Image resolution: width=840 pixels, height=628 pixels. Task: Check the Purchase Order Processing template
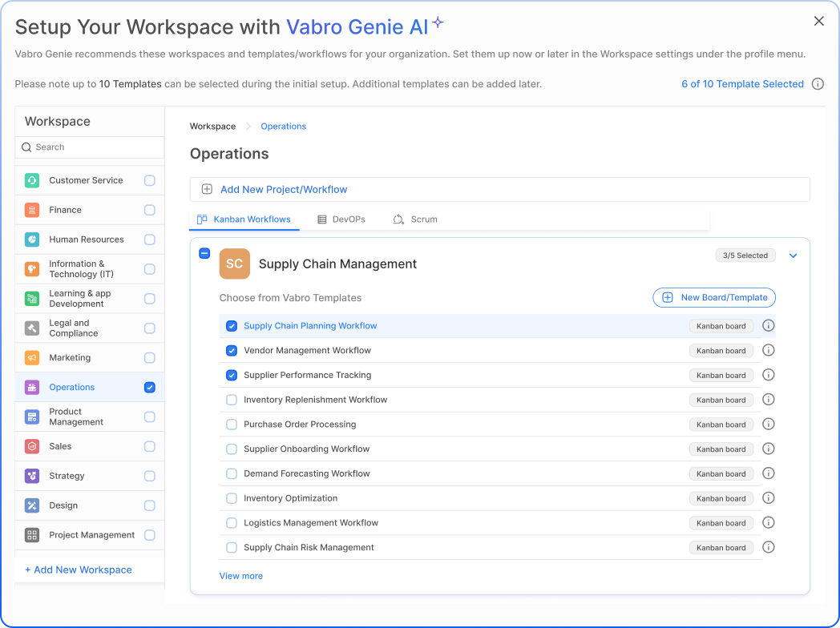tap(232, 425)
